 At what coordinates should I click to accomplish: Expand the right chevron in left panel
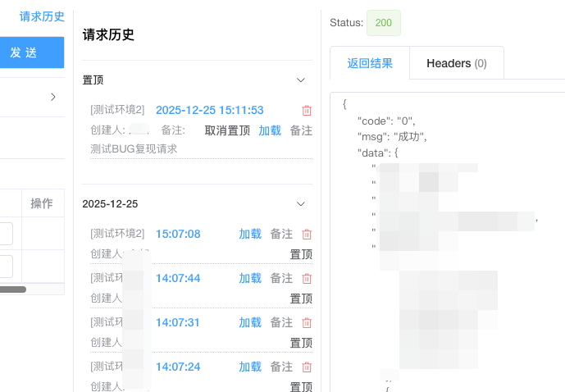point(53,97)
